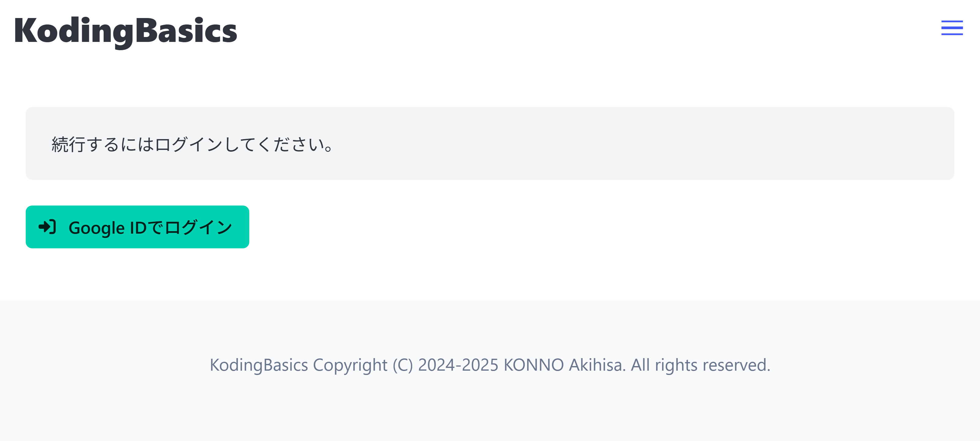Click the 2024-2025 year range in footer
The width and height of the screenshot is (980, 441).
(458, 365)
